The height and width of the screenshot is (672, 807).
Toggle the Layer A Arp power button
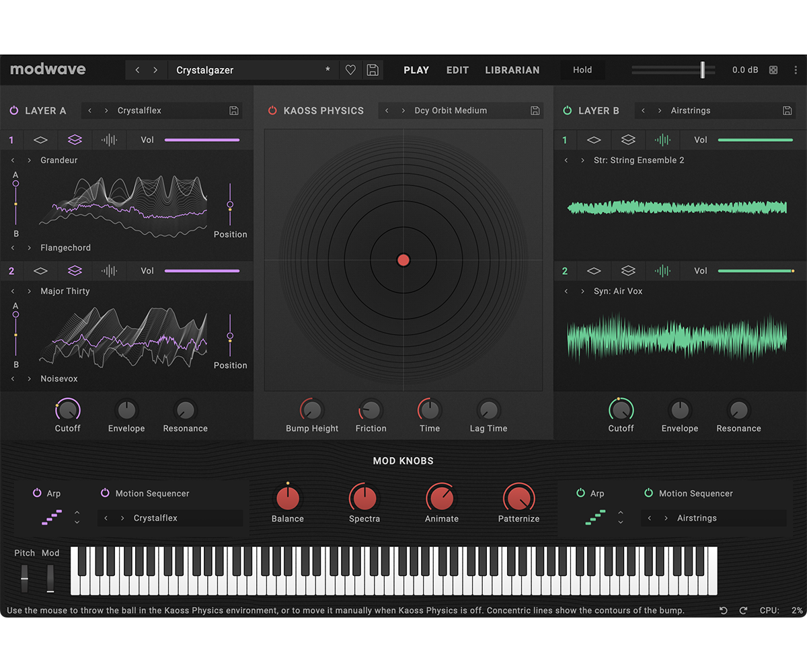37,493
